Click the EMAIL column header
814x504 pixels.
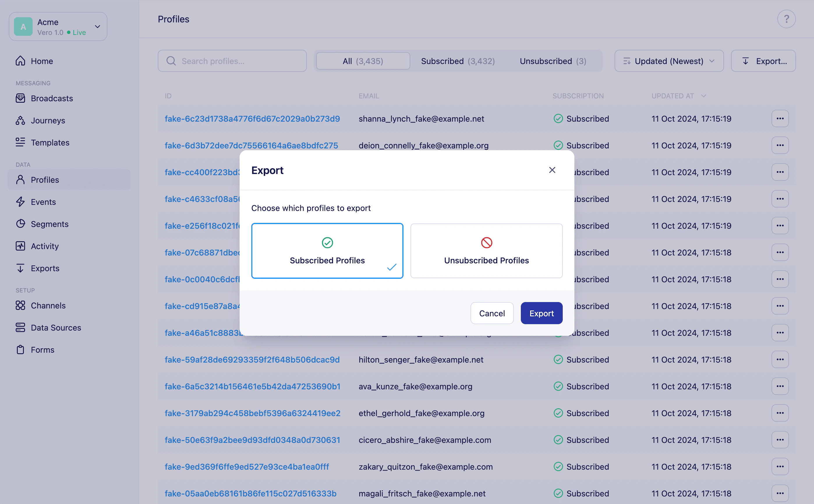pyautogui.click(x=369, y=96)
